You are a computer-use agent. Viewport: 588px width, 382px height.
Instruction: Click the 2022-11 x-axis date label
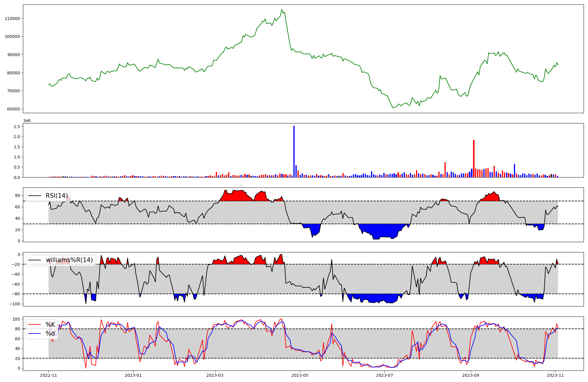49,375
